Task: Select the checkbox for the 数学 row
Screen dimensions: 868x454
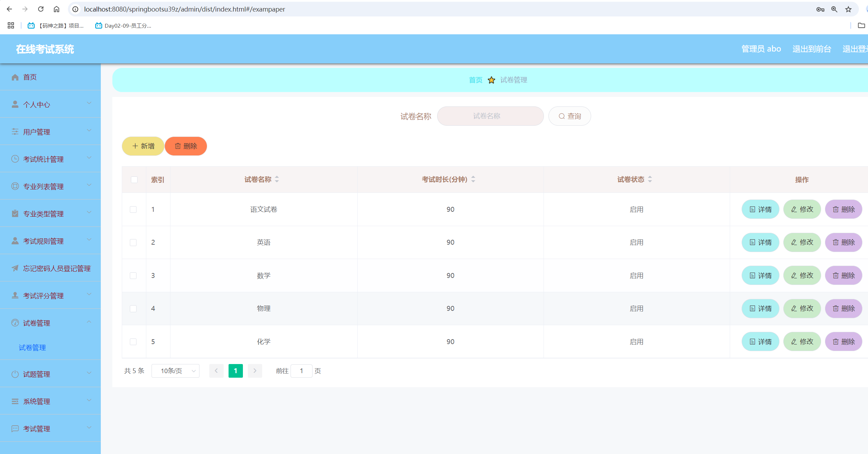Action: [133, 275]
